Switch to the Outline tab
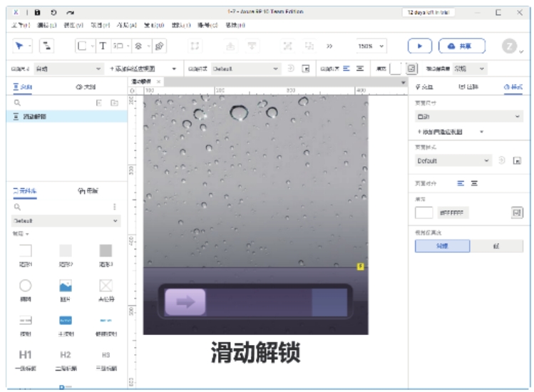The image size is (534, 392). pos(85,87)
